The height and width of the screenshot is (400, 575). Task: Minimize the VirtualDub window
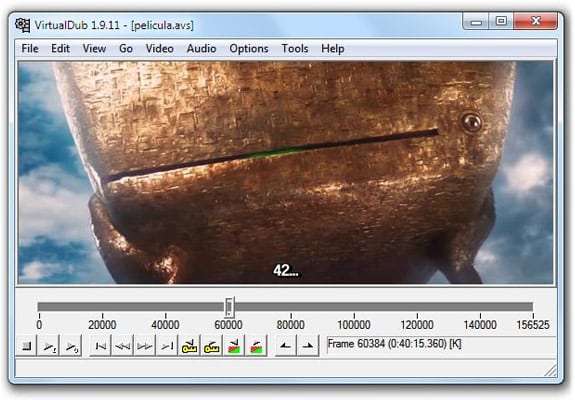476,21
